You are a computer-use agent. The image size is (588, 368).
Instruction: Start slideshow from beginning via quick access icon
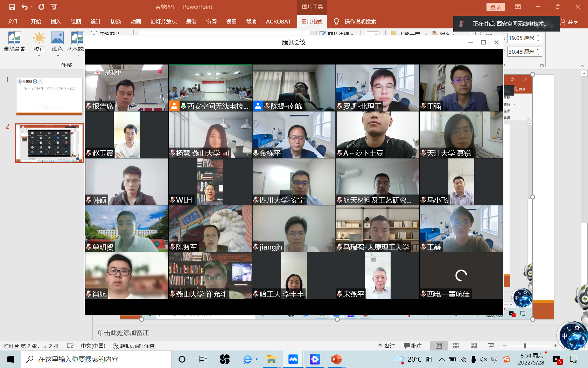(x=54, y=7)
